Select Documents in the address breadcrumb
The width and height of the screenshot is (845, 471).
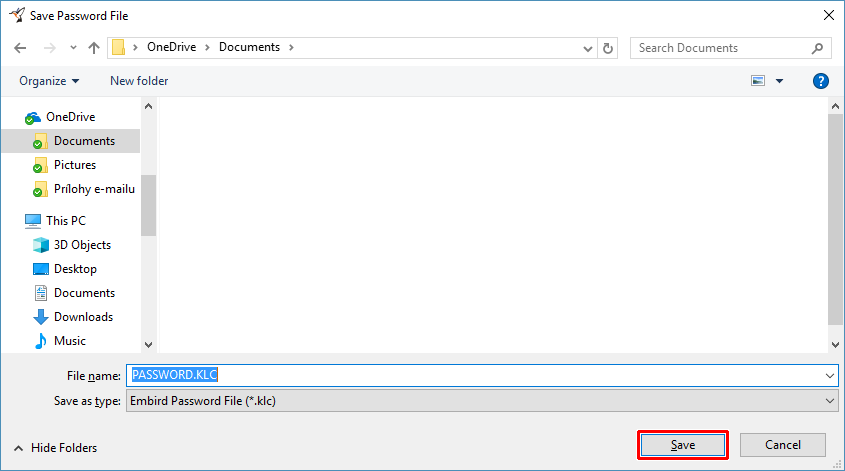(249, 47)
